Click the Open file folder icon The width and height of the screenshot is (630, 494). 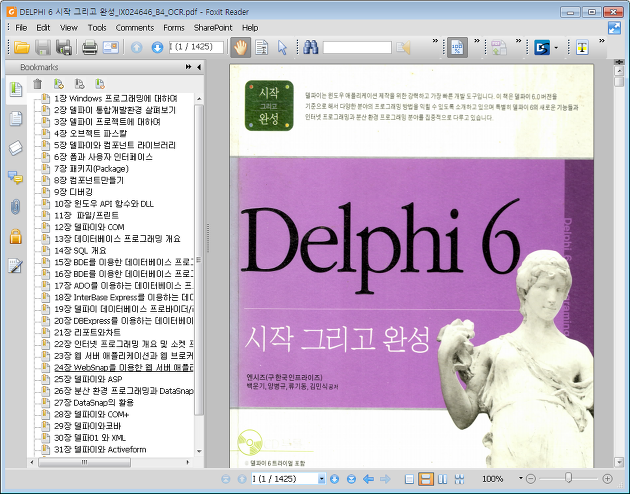(22, 47)
